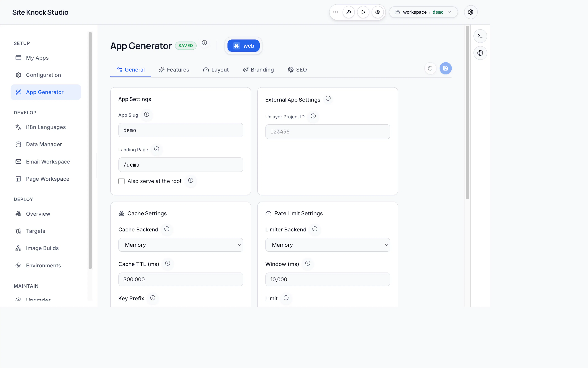Image resolution: width=588 pixels, height=368 pixels.
Task: Click the Landing Page input field
Action: click(181, 165)
